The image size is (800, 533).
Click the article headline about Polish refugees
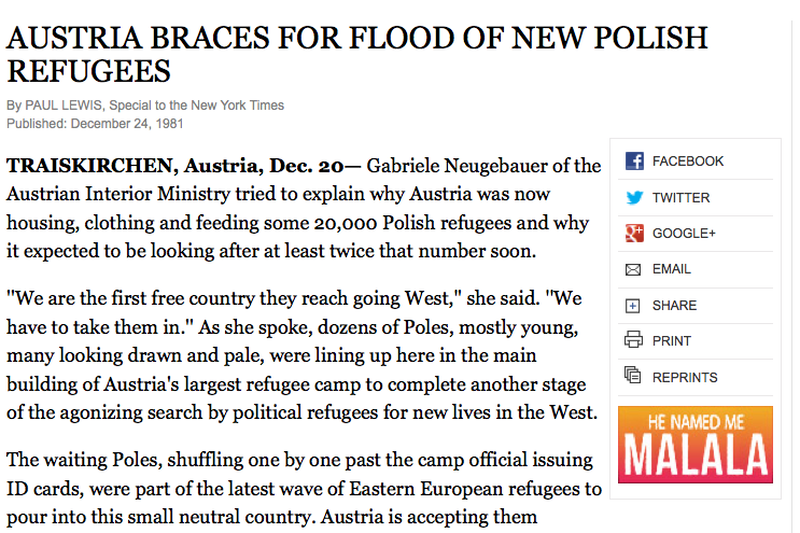[x=357, y=54]
